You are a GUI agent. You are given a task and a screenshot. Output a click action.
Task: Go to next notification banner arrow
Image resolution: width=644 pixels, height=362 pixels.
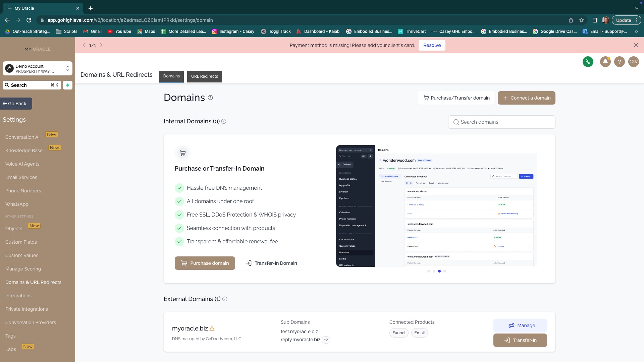101,45
